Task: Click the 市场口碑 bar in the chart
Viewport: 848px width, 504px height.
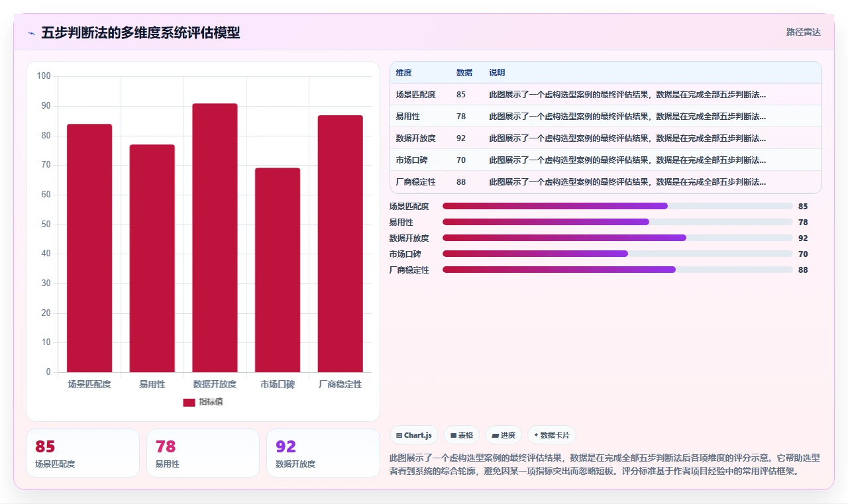Action: (x=278, y=270)
